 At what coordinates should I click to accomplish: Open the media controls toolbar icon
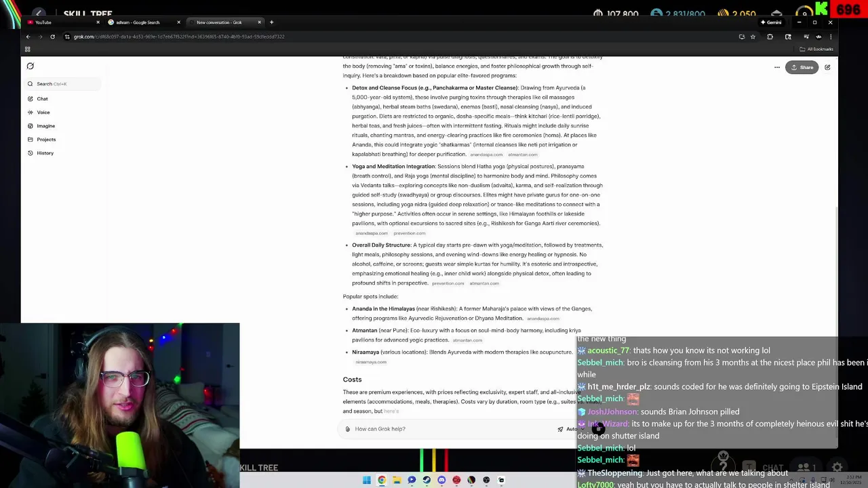pyautogui.click(x=806, y=37)
